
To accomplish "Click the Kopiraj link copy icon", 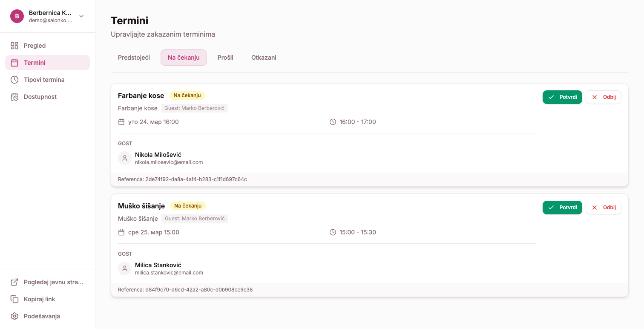I will (x=14, y=299).
